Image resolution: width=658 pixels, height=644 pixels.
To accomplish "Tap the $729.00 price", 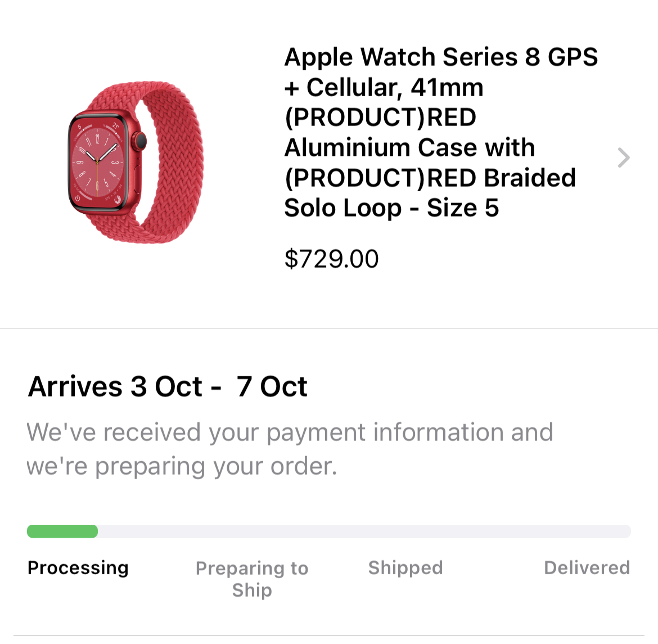I will (x=331, y=259).
